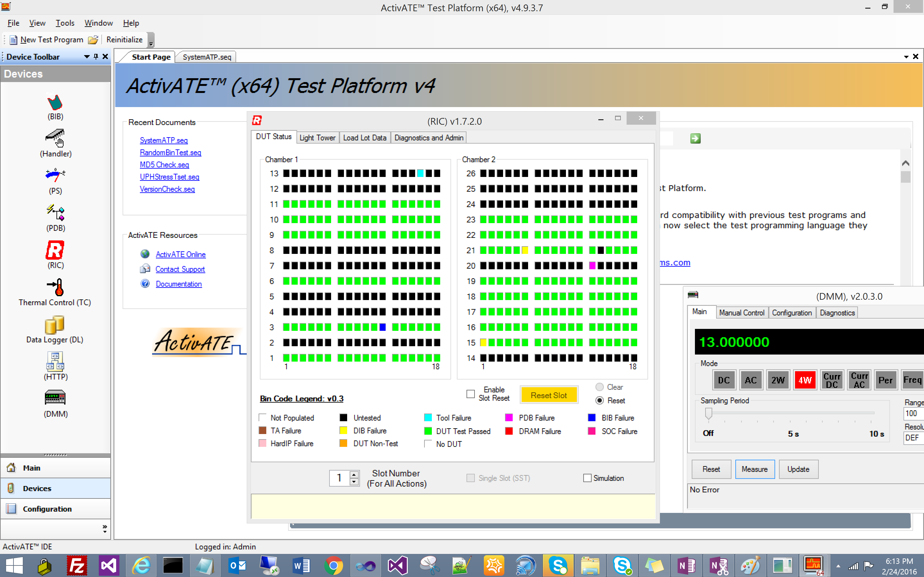Increment the Slot Number stepper up
Viewport: 924px width, 577px height.
[354, 474]
